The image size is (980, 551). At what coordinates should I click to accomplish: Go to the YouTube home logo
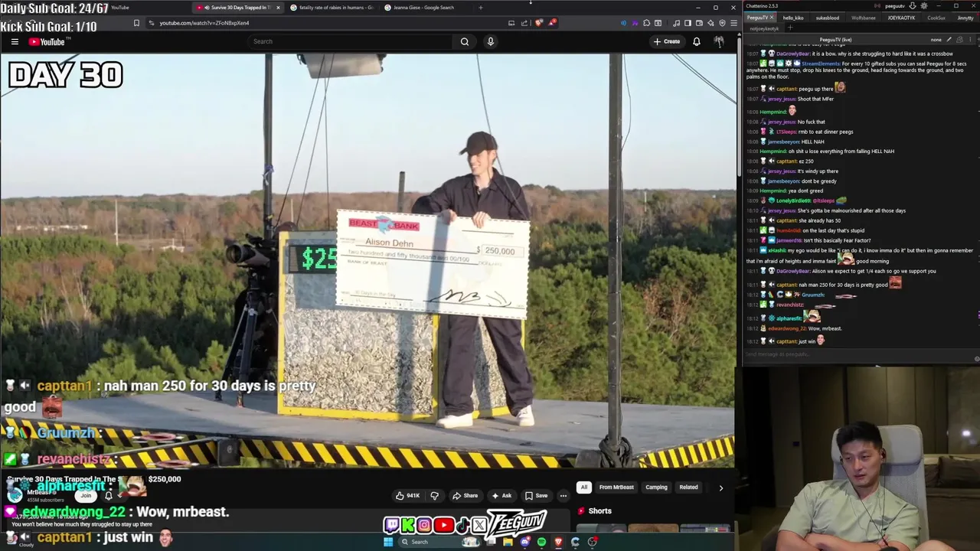click(x=47, y=42)
